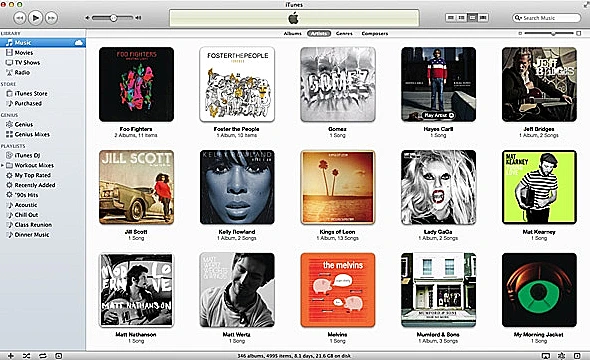Click the AirPlay icon
Viewport: 590px width, 360px height.
pos(545,355)
